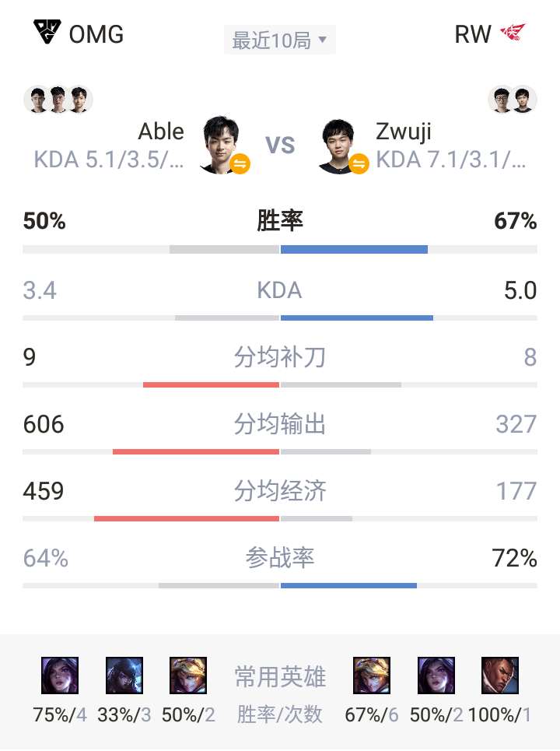Viewport: 560px width, 751px height.
Task: Click Able's hero icon with 33%/3
Action: point(124,676)
